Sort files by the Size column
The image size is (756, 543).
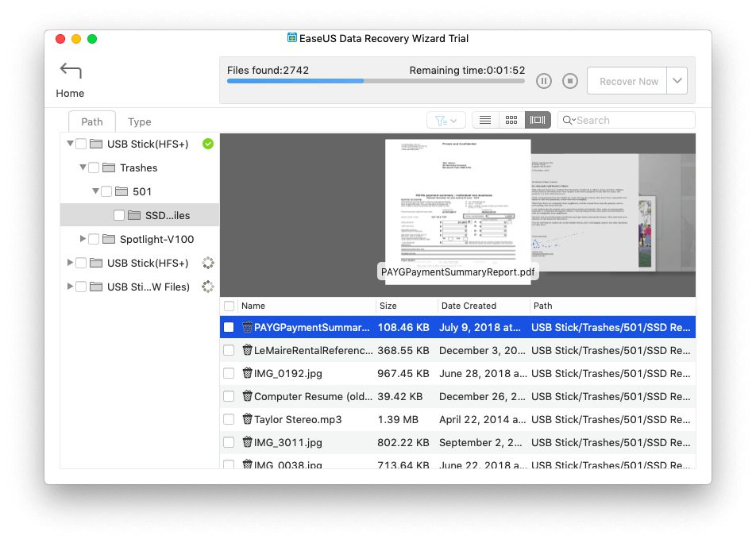click(x=407, y=306)
